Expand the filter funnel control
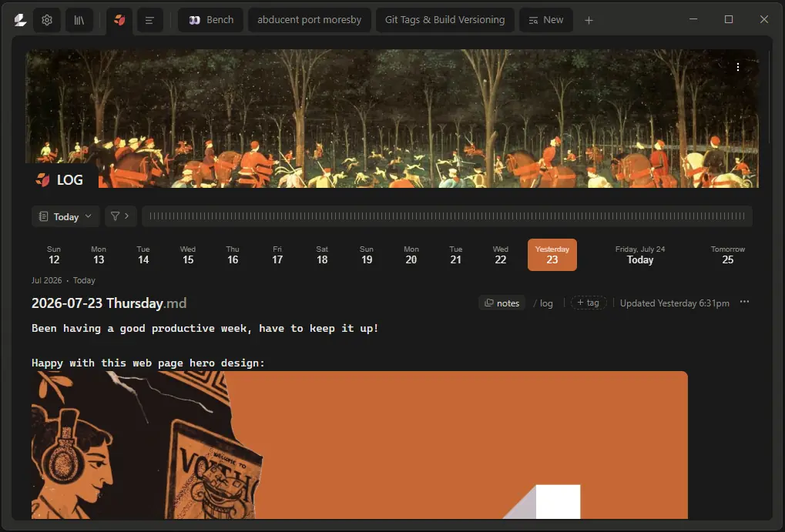 coord(120,216)
